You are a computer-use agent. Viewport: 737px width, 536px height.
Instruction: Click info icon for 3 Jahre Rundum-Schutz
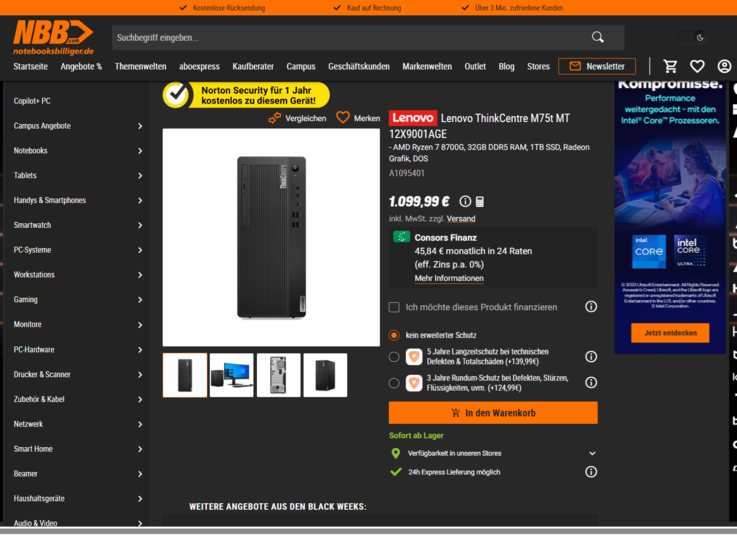click(x=591, y=382)
